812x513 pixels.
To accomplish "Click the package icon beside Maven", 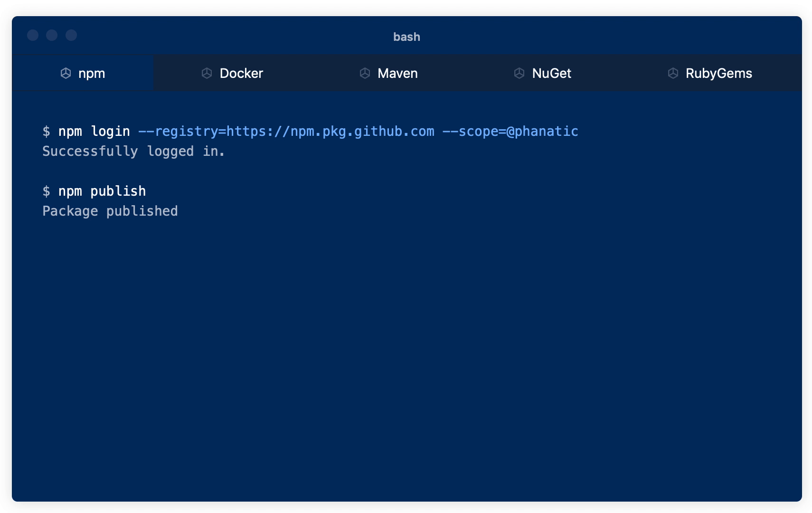I will pos(365,73).
